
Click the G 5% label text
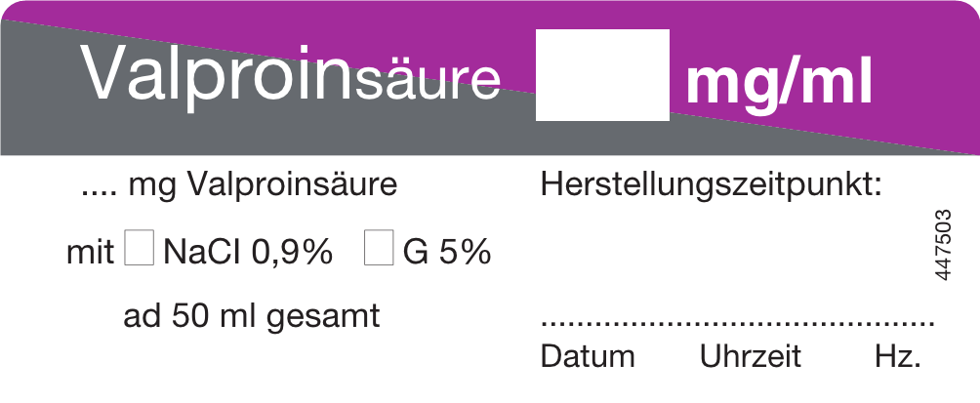pyautogui.click(x=446, y=252)
